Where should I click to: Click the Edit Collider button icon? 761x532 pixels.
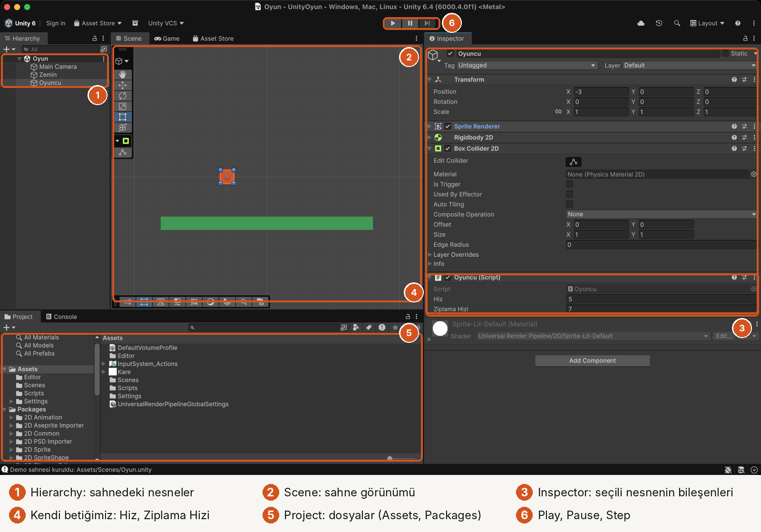click(x=574, y=162)
